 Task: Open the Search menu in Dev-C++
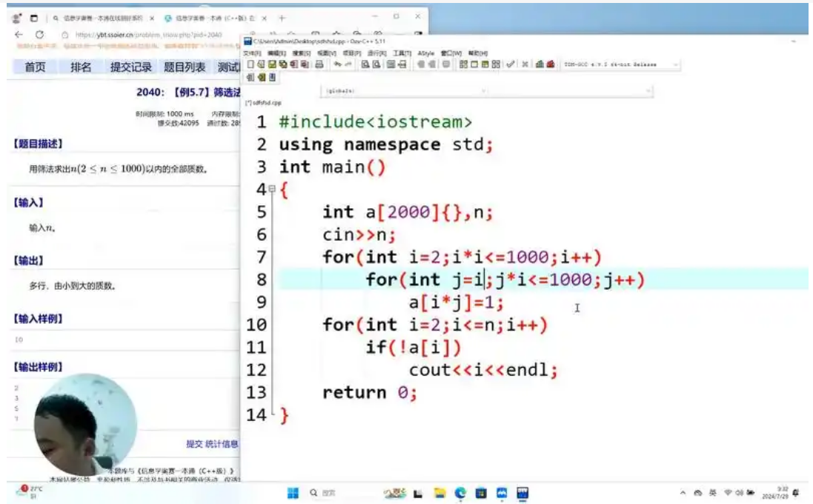point(301,53)
